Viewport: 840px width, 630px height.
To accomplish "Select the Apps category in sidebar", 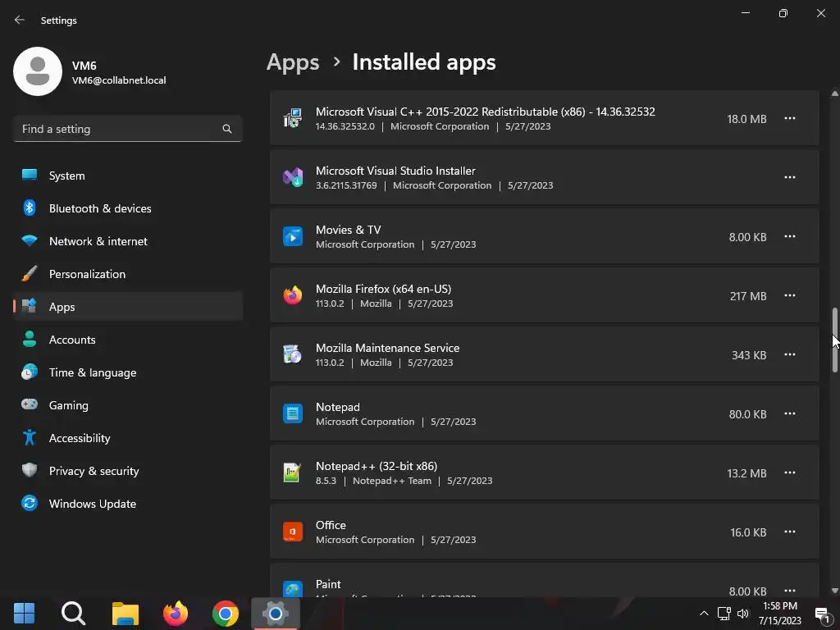I will (x=127, y=307).
